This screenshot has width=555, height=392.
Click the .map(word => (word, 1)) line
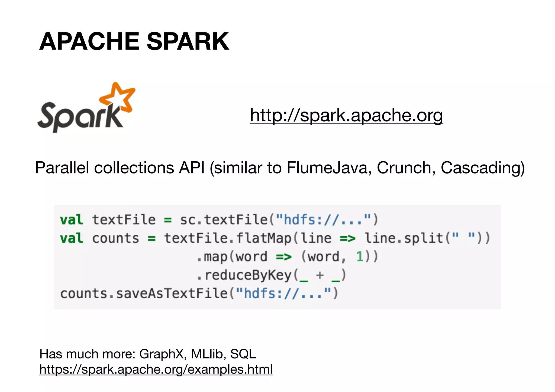[x=287, y=257]
